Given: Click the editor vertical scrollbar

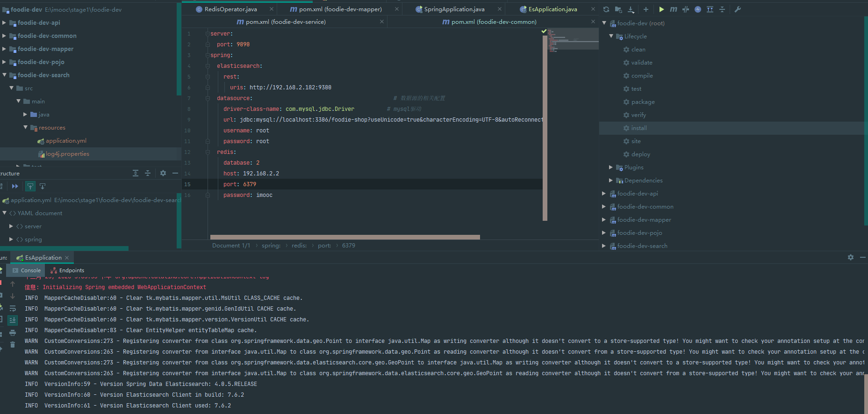Looking at the screenshot, I should 545,127.
